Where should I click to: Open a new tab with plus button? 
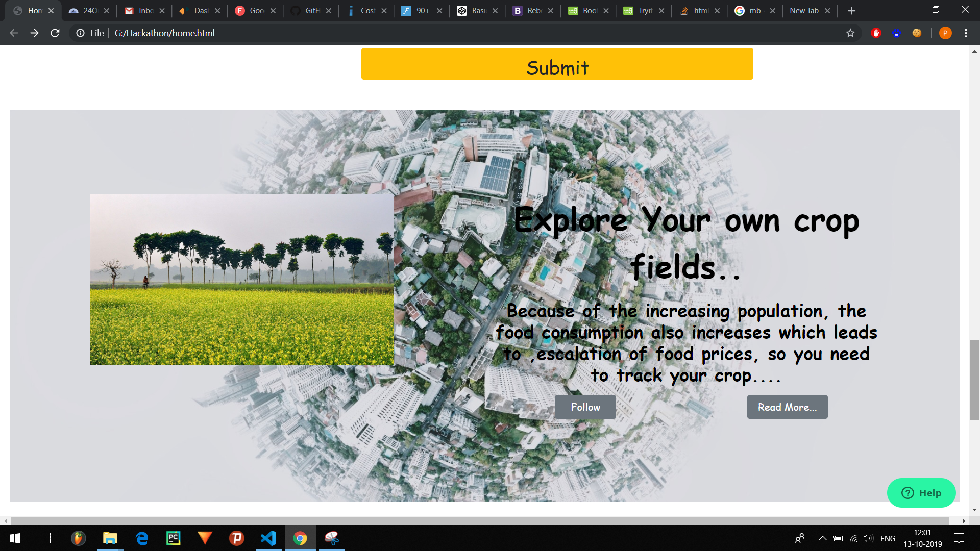click(851, 11)
